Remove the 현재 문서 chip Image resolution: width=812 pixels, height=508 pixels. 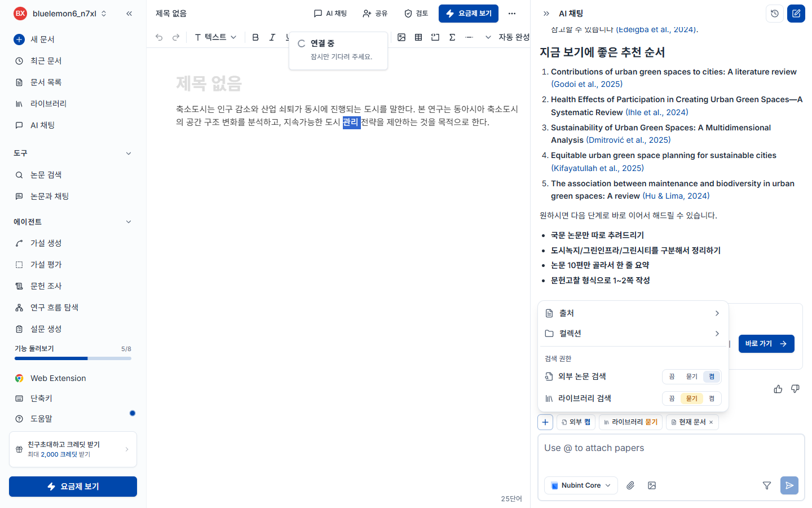(711, 422)
